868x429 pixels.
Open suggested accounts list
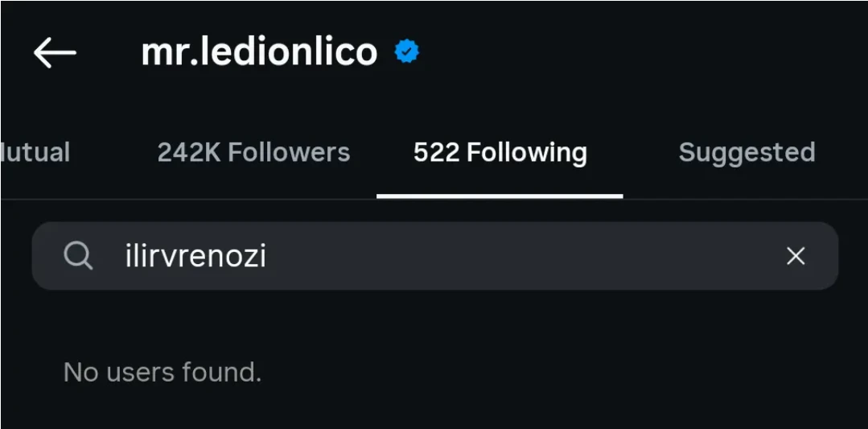point(747,152)
